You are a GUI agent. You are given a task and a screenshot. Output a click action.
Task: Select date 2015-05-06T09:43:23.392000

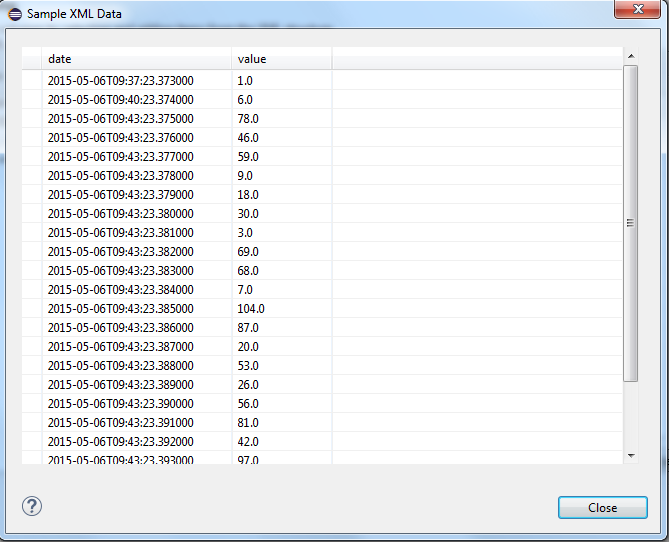tap(121, 442)
